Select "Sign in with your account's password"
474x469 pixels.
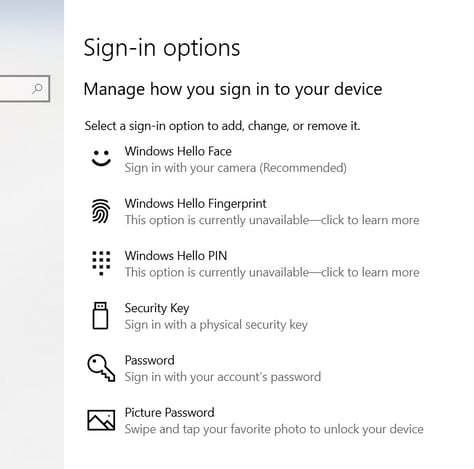[223, 377]
